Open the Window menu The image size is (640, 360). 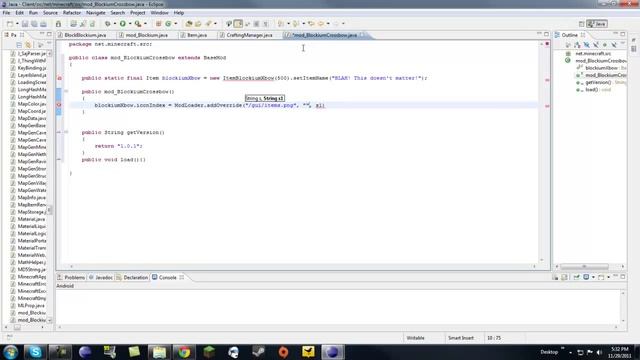click(159, 13)
